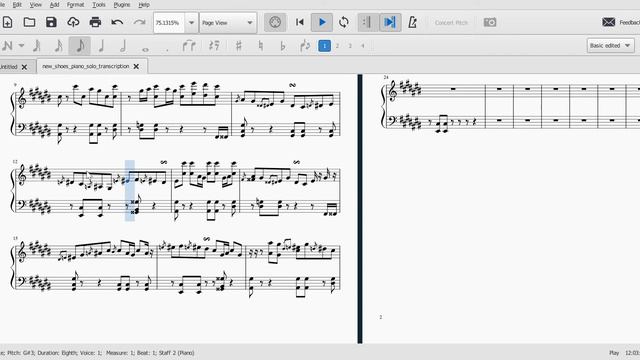Toggle natural accidental
This screenshot has height=360, width=640.
click(261, 46)
